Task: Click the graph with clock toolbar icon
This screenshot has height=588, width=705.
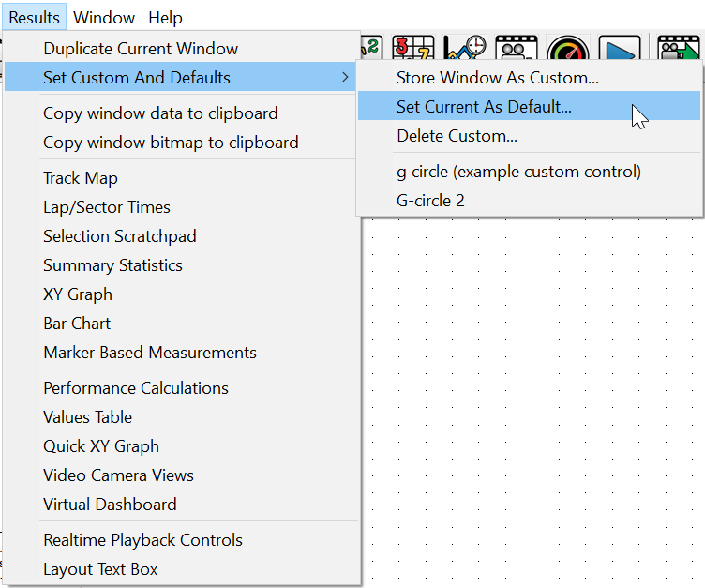Action: point(465,48)
